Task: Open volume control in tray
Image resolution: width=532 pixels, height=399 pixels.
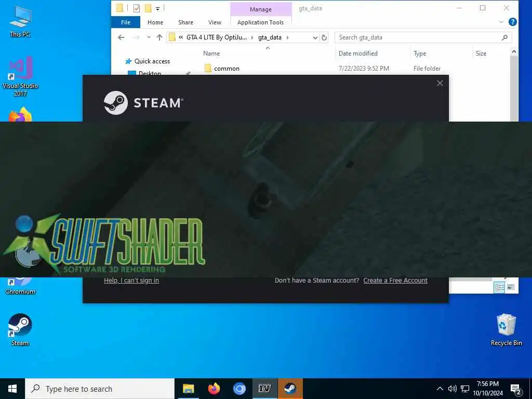Action: (452, 389)
